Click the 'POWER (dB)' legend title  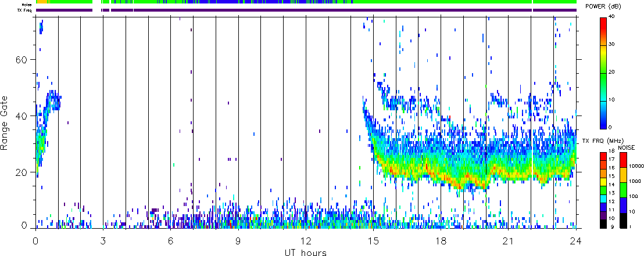click(603, 5)
